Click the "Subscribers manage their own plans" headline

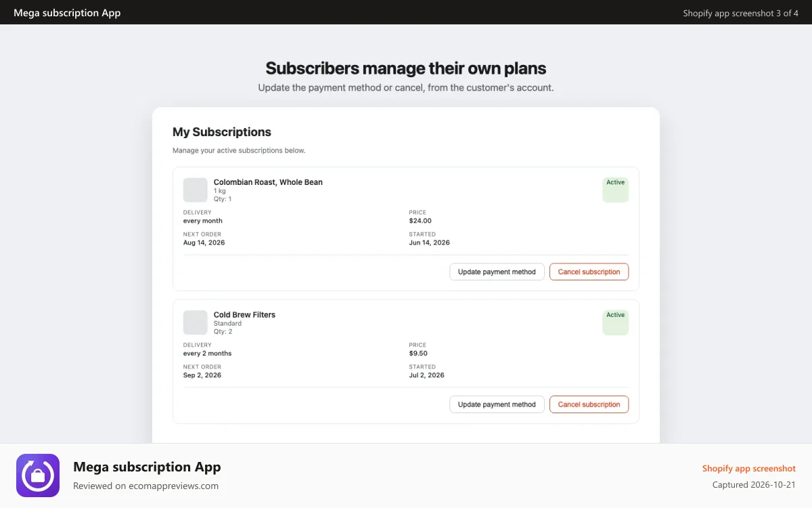[x=406, y=68]
